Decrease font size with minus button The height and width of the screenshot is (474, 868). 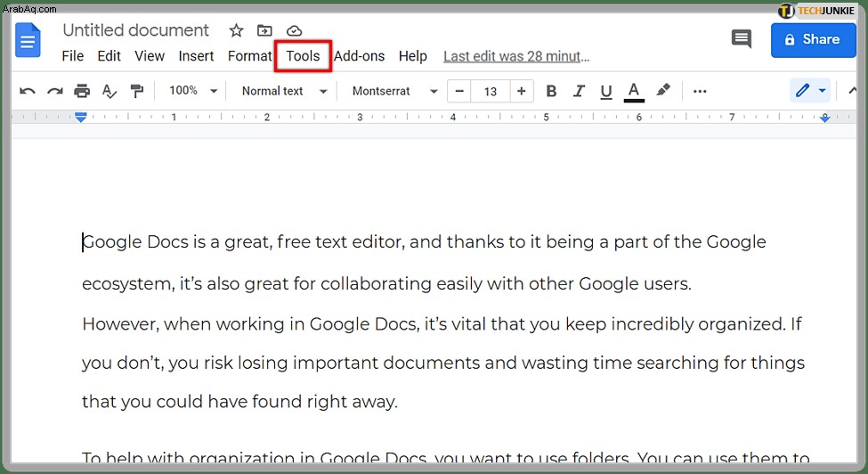(x=458, y=92)
